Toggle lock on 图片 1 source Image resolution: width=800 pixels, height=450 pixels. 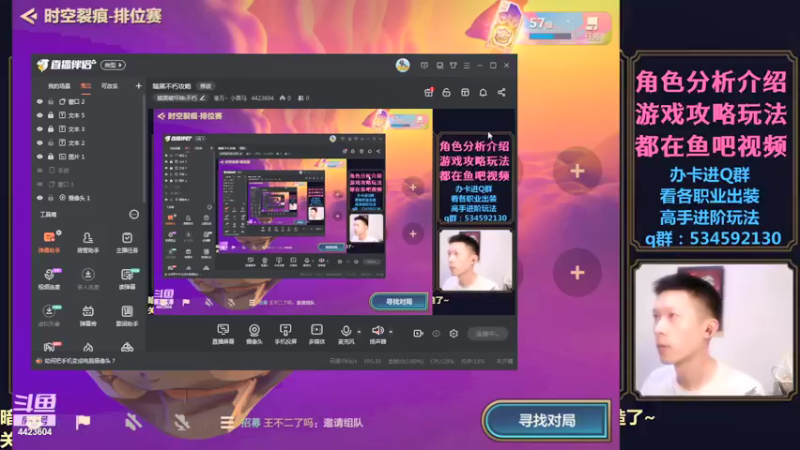pos(51,157)
